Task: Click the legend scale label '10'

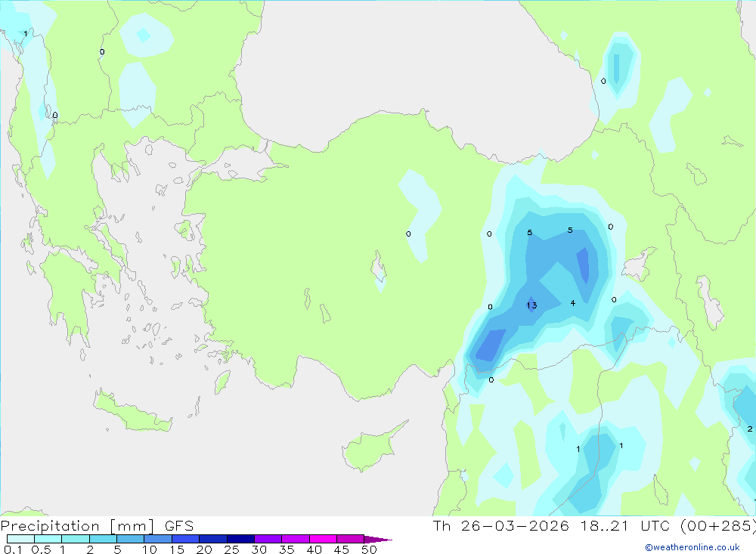Action: [150, 549]
